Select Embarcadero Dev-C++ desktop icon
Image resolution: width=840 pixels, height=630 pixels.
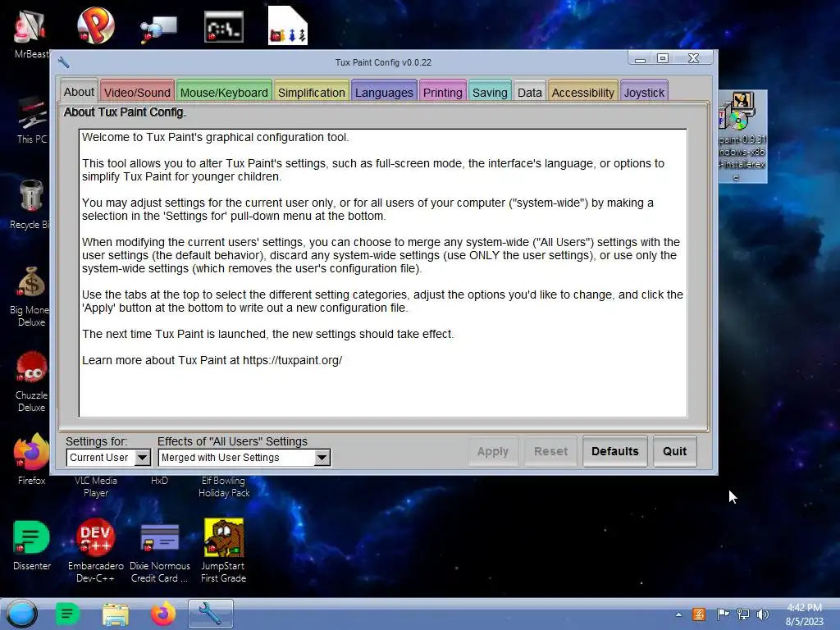tap(95, 550)
